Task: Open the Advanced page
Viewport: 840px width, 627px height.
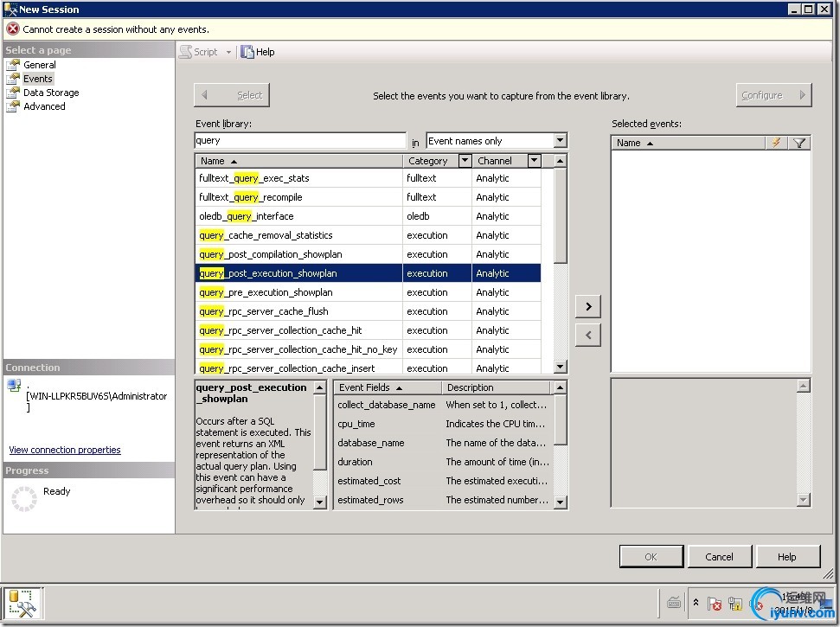Action: (x=44, y=106)
